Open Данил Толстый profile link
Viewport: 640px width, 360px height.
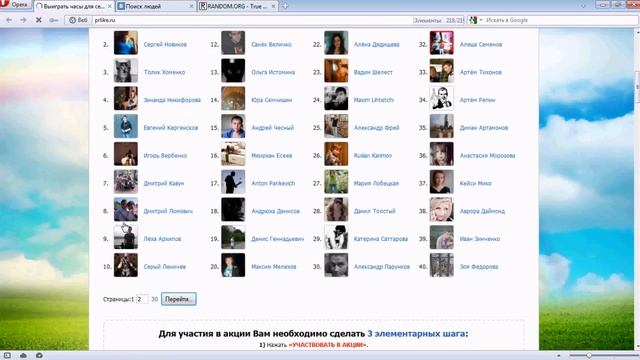tap(374, 211)
